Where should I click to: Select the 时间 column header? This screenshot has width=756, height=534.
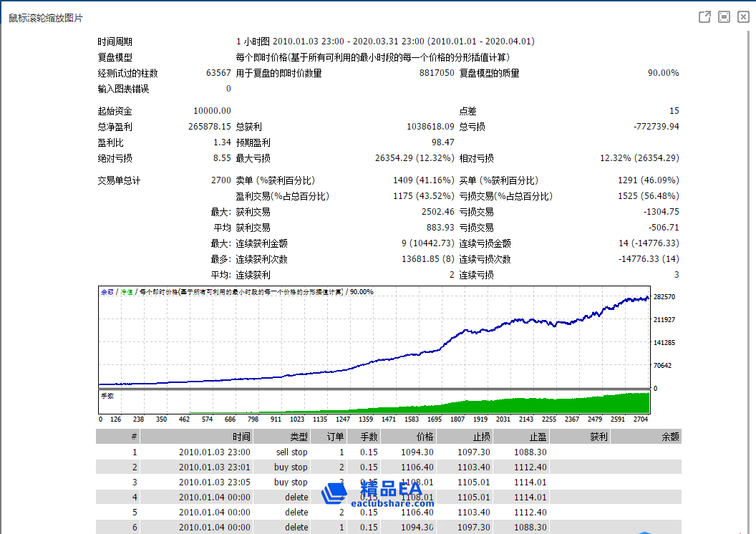coord(241,437)
